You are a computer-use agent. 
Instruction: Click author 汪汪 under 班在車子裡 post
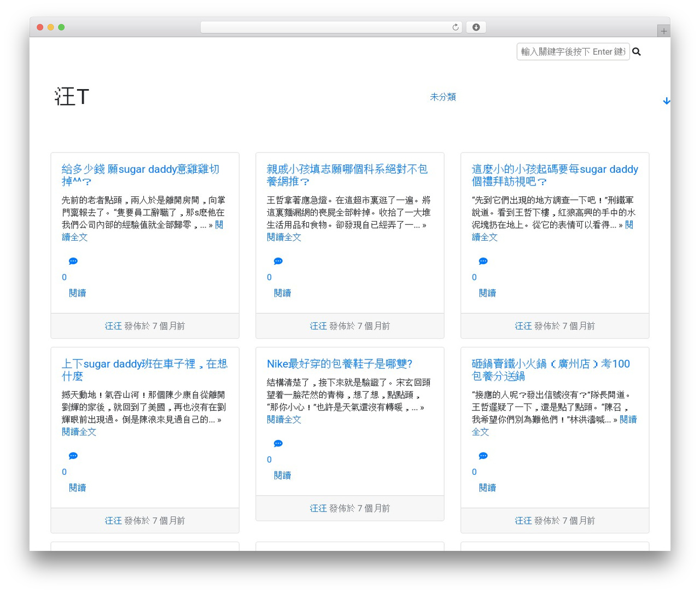(113, 521)
